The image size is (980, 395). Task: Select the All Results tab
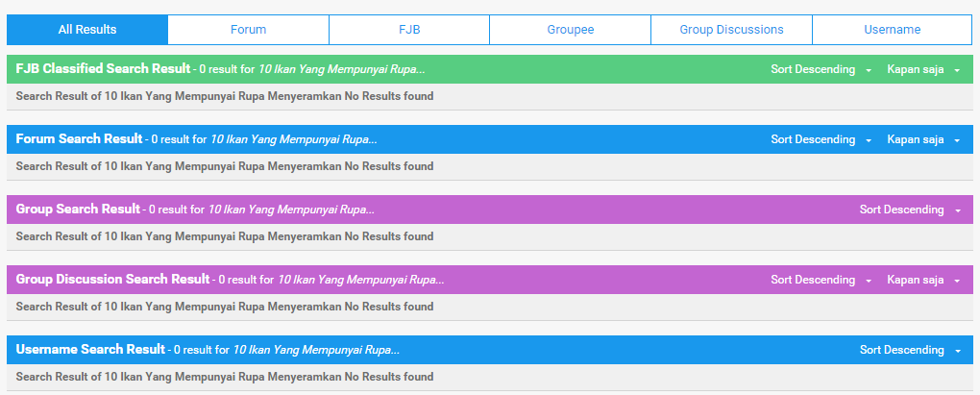[87, 30]
